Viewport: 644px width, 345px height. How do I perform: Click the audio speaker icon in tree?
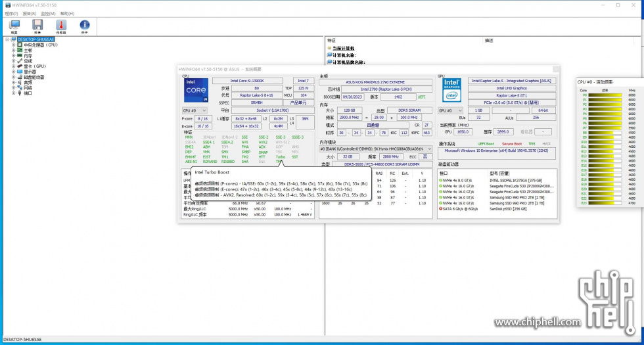(19, 82)
